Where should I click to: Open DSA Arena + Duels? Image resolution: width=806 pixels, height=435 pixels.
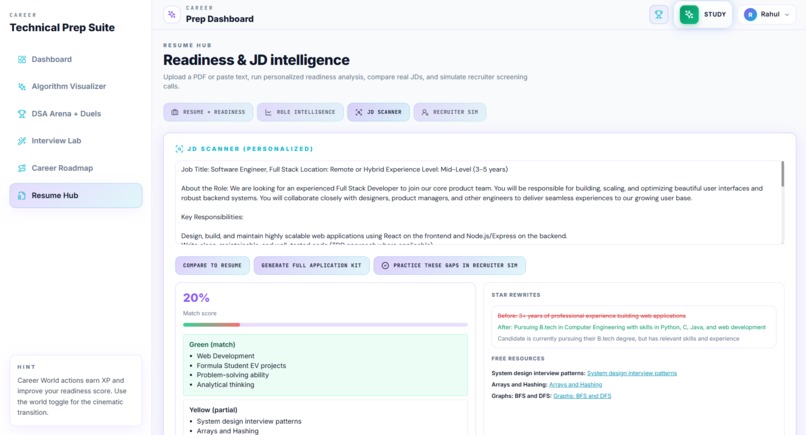tap(76, 114)
